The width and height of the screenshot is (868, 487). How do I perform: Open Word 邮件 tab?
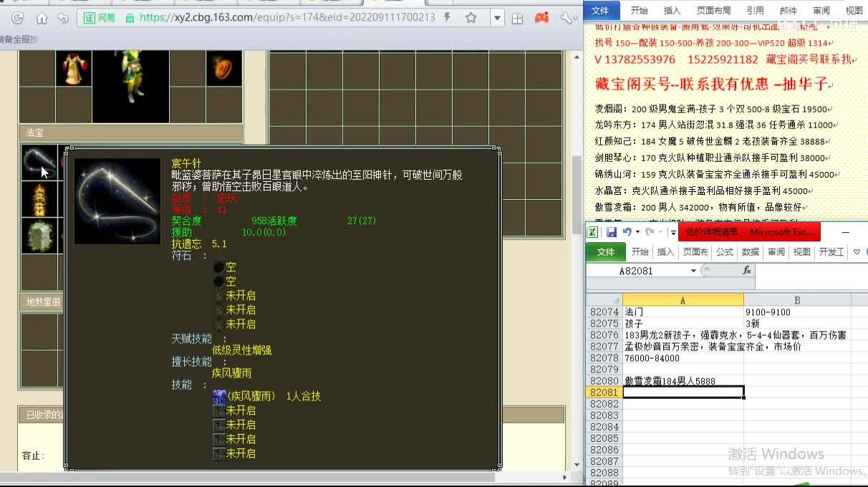[x=788, y=11]
